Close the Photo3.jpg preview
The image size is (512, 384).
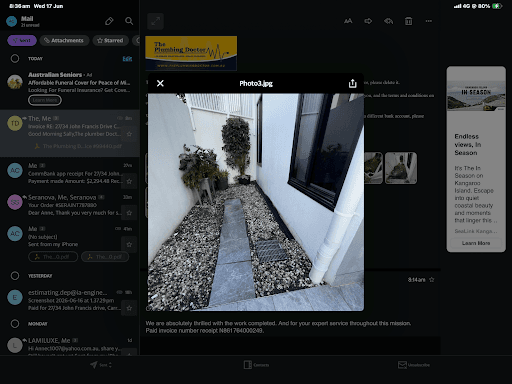(x=160, y=83)
